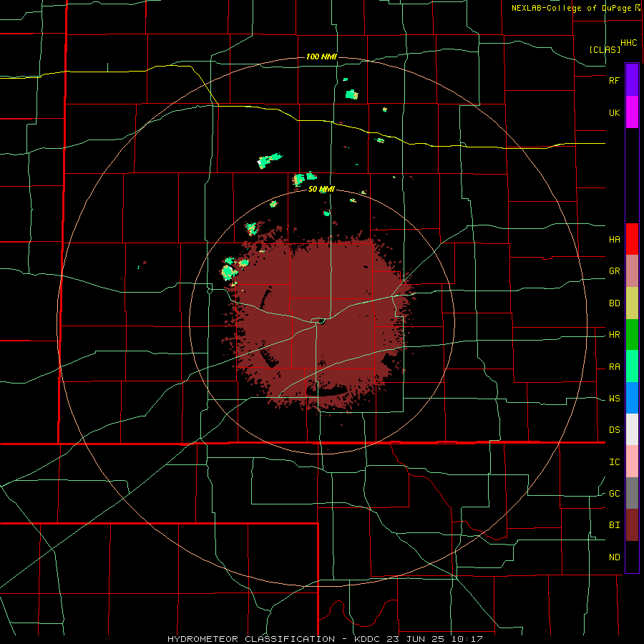This screenshot has height=644, width=644.
Task: Click the 'NEXLAB-College of DuPage' credit text
Action: coord(571,8)
